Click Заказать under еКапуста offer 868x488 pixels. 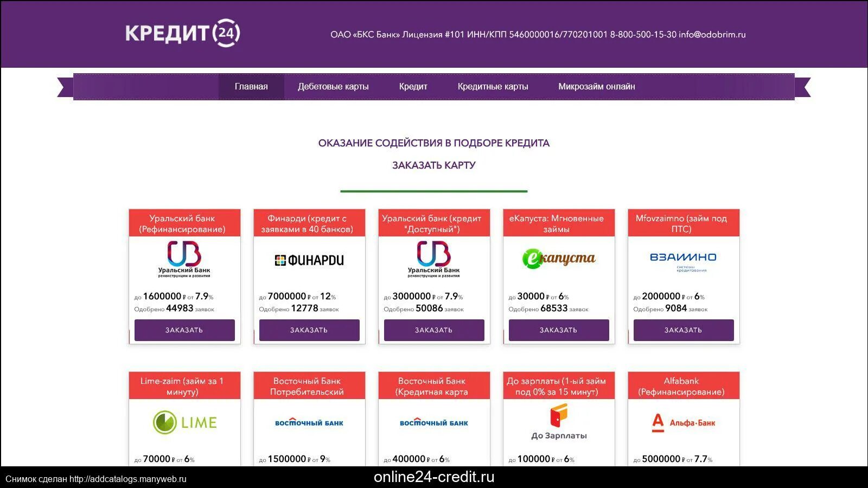(559, 330)
